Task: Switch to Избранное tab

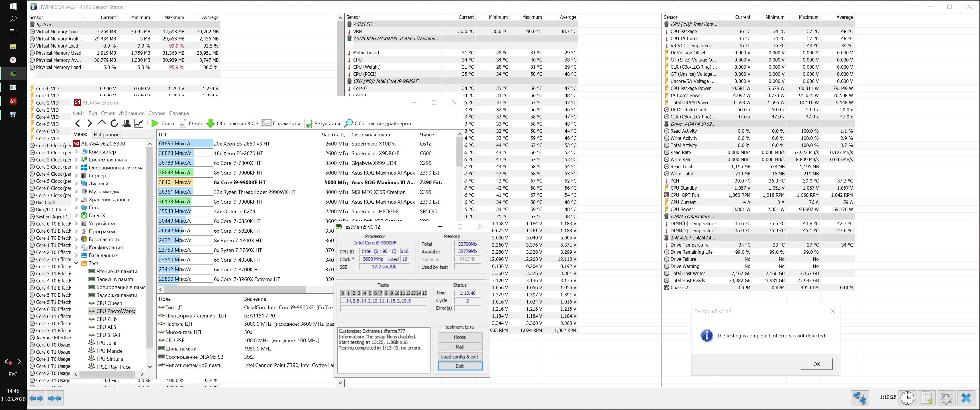Action: (107, 134)
